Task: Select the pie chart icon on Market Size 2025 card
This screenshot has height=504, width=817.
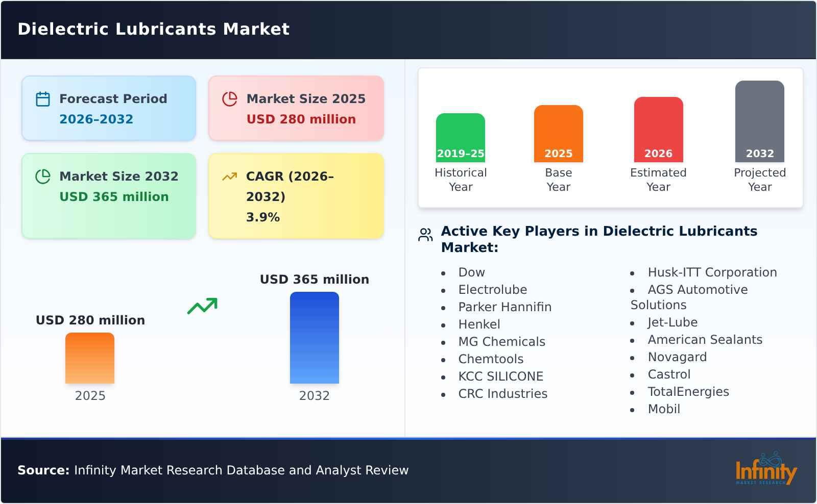Action: pyautogui.click(x=230, y=98)
